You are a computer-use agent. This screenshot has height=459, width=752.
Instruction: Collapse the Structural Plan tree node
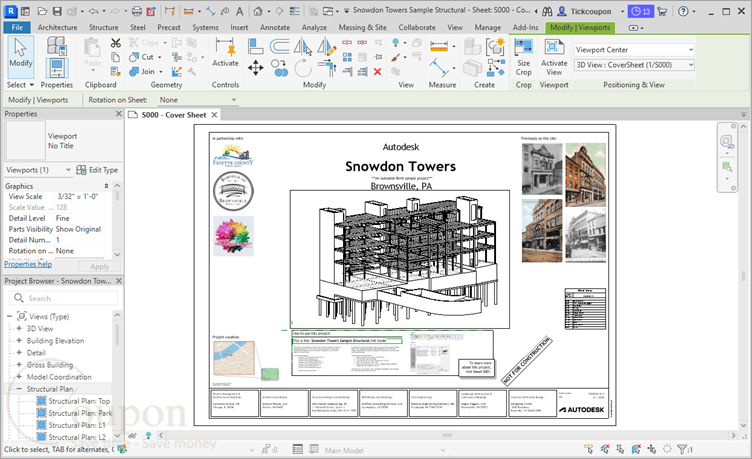(19, 389)
